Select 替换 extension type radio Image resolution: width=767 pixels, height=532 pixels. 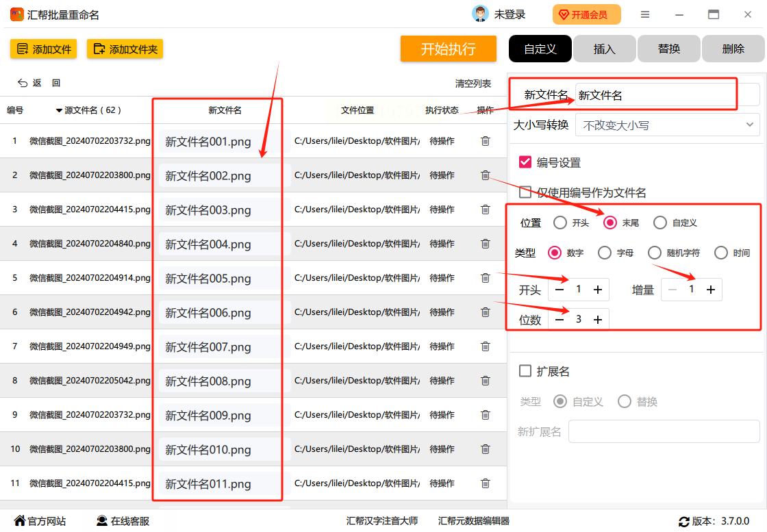coord(625,401)
